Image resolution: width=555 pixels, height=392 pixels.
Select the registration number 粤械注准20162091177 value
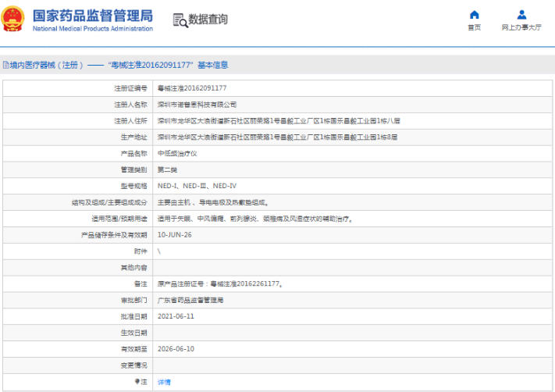point(192,88)
